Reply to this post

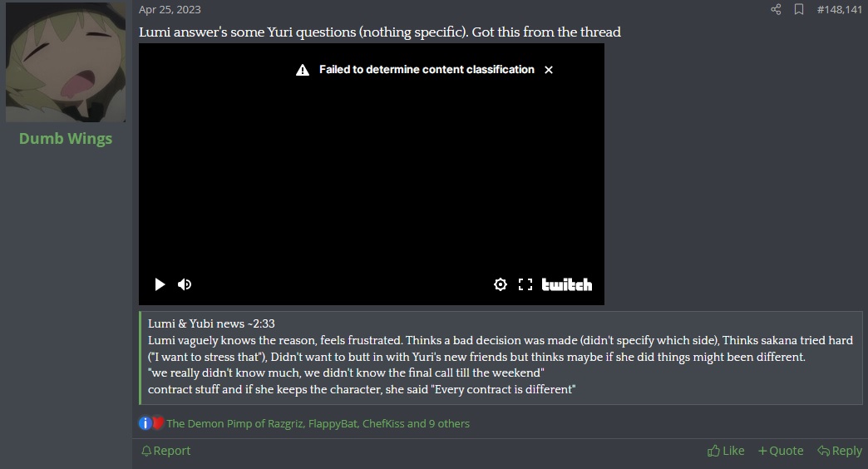click(840, 451)
